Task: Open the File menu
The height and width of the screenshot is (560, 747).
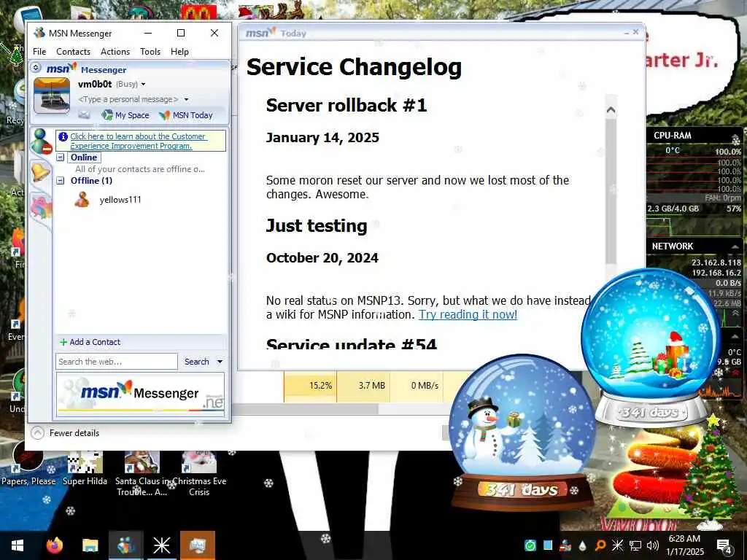Action: coord(39,52)
